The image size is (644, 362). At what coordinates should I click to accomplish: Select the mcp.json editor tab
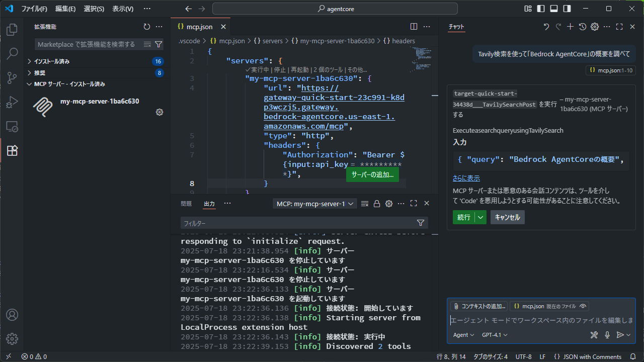pos(201,27)
